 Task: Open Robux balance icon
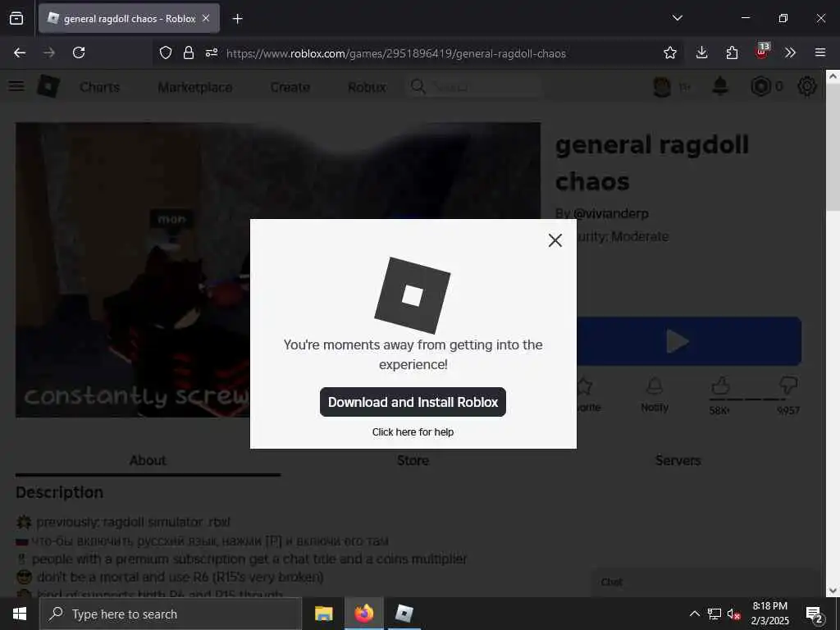[760, 86]
